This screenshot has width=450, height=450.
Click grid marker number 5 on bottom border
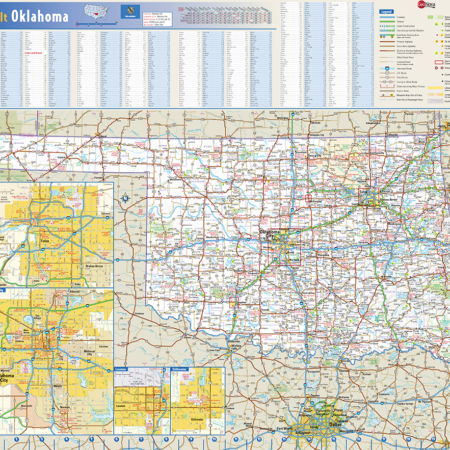116,440
